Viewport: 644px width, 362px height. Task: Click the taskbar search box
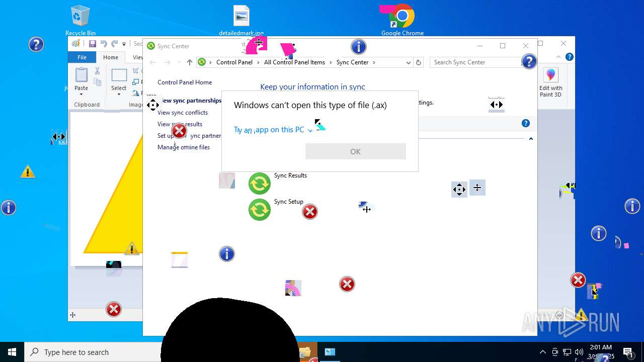pyautogui.click(x=93, y=352)
